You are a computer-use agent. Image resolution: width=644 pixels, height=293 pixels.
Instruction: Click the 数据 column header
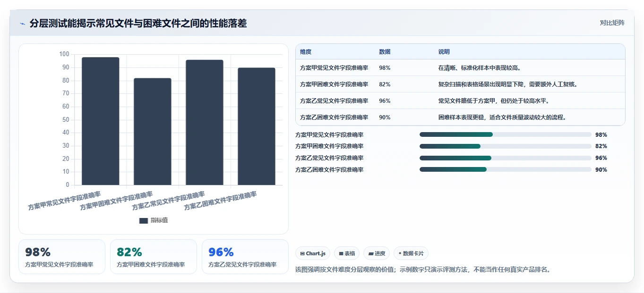[385, 52]
